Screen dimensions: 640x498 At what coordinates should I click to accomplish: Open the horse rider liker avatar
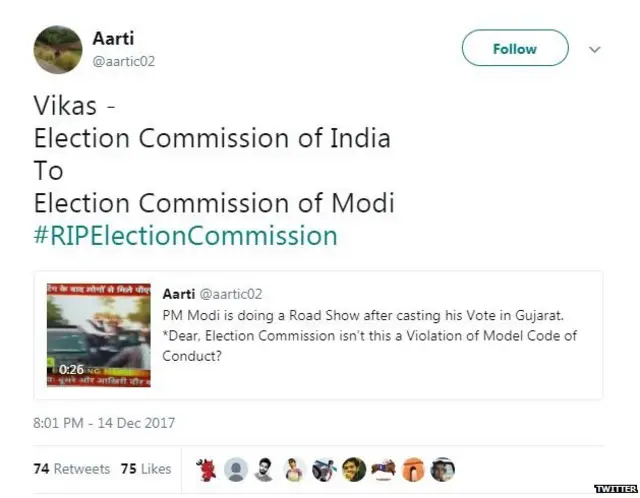point(384,468)
